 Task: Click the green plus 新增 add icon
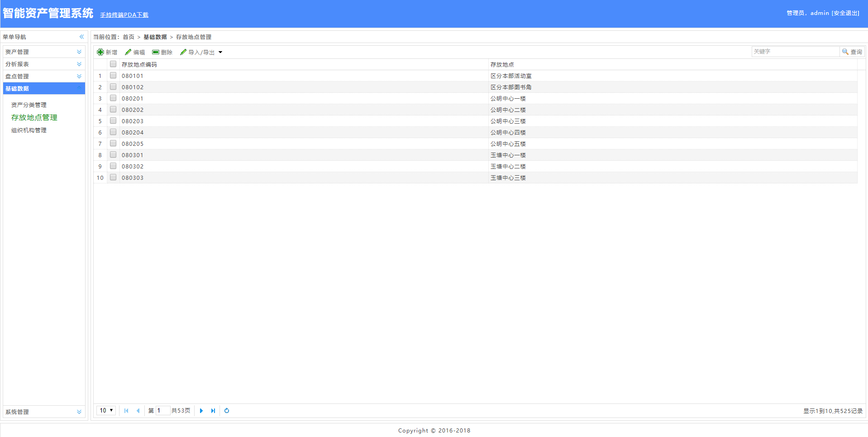pyautogui.click(x=100, y=52)
